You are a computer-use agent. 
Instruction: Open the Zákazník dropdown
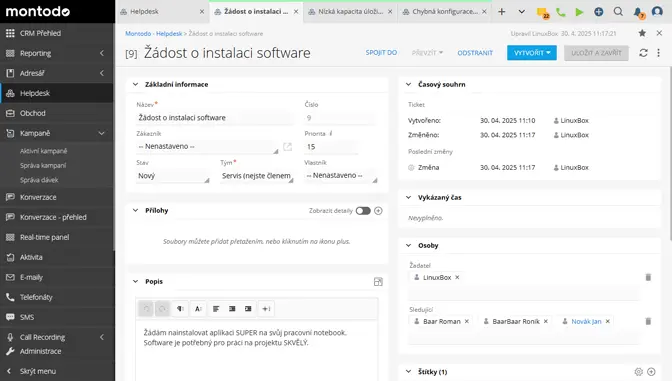pyautogui.click(x=207, y=147)
